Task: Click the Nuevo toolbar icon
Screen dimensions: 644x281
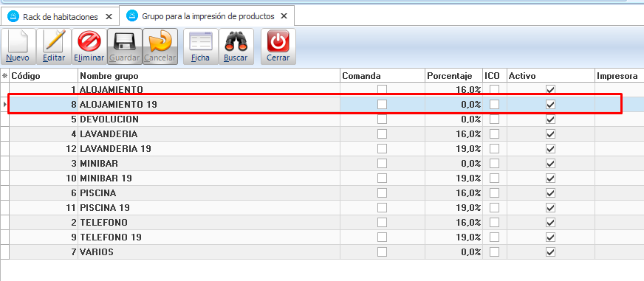Action: click(18, 41)
